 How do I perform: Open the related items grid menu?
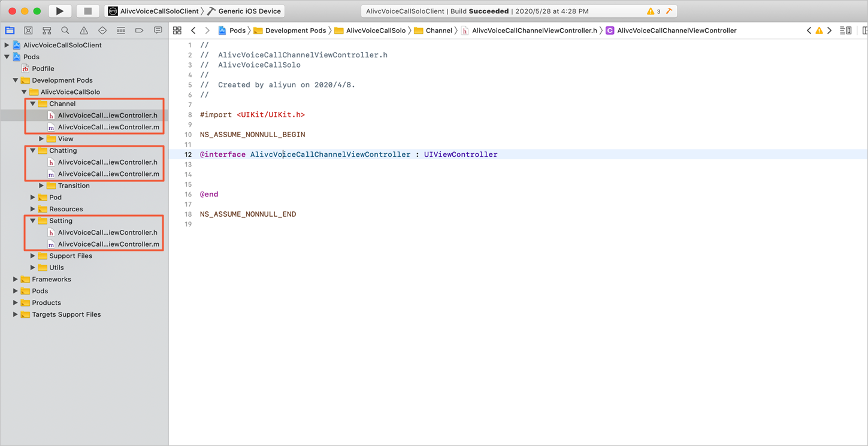[x=177, y=31]
